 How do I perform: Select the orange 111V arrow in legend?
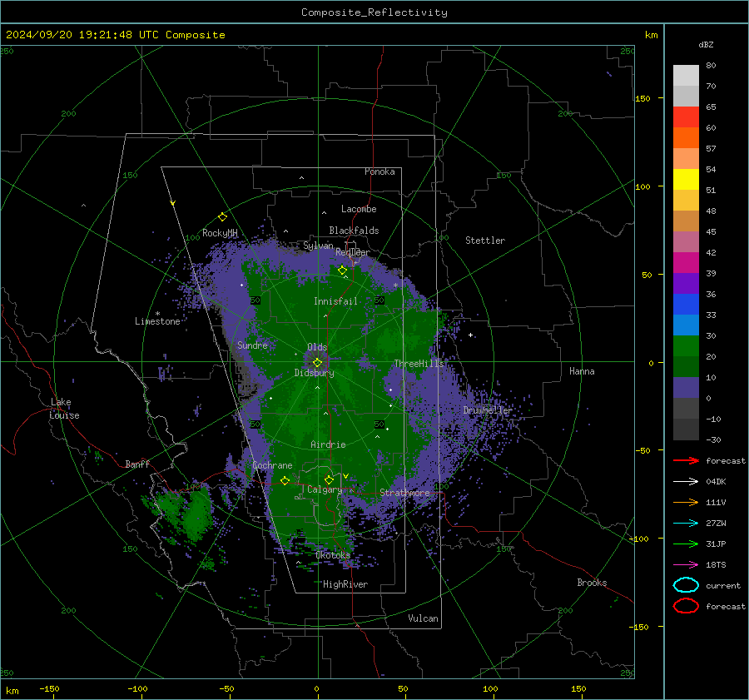686,502
